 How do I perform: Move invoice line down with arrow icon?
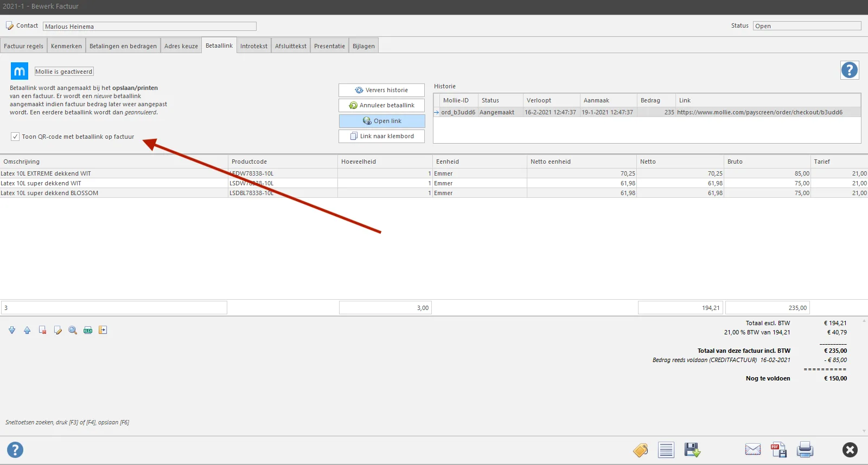click(x=12, y=330)
